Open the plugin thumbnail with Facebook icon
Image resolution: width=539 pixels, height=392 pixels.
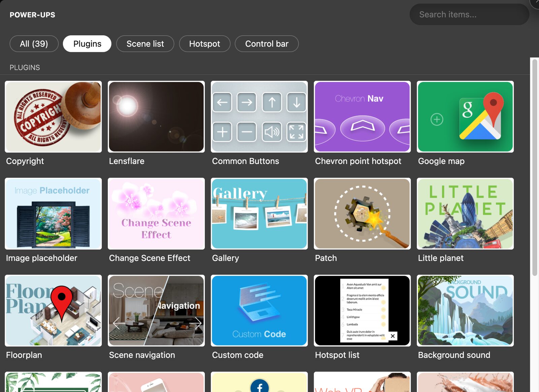click(259, 382)
